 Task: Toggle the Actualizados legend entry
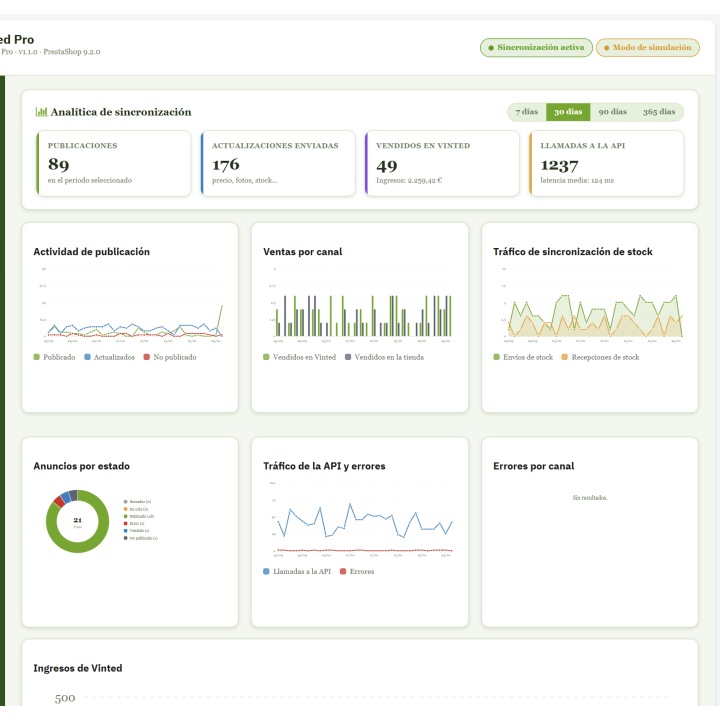[x=109, y=357]
